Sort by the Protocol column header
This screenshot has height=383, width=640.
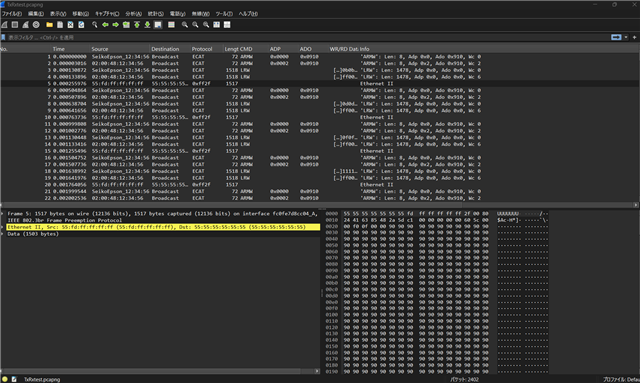tap(206, 49)
